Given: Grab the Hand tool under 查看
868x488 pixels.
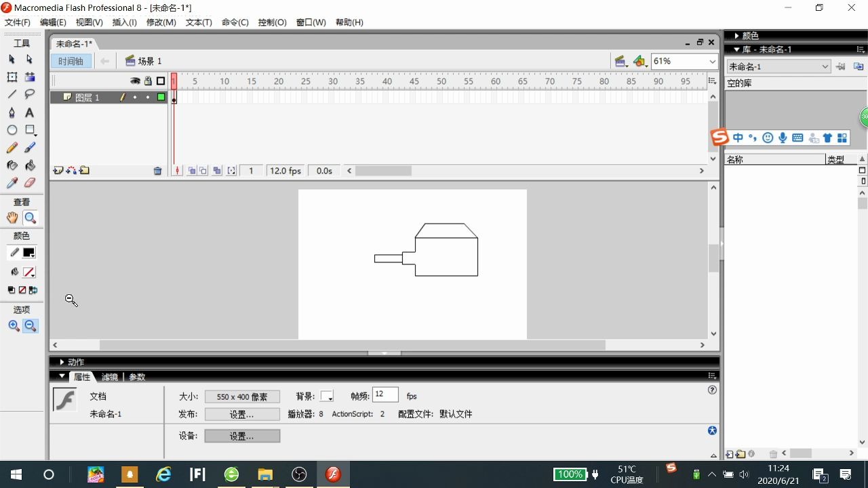Looking at the screenshot, I should (x=12, y=218).
